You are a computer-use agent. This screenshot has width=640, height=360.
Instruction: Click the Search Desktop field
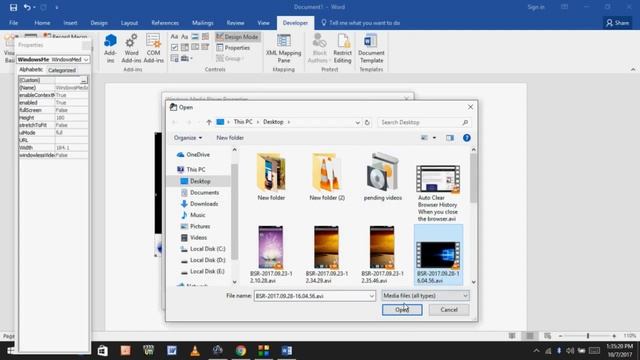[x=424, y=122]
